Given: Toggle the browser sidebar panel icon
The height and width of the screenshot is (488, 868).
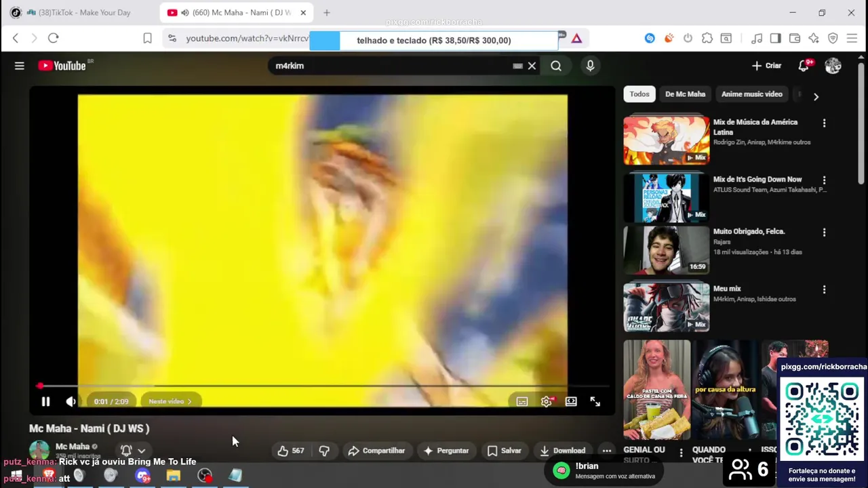Looking at the screenshot, I should click(x=776, y=39).
